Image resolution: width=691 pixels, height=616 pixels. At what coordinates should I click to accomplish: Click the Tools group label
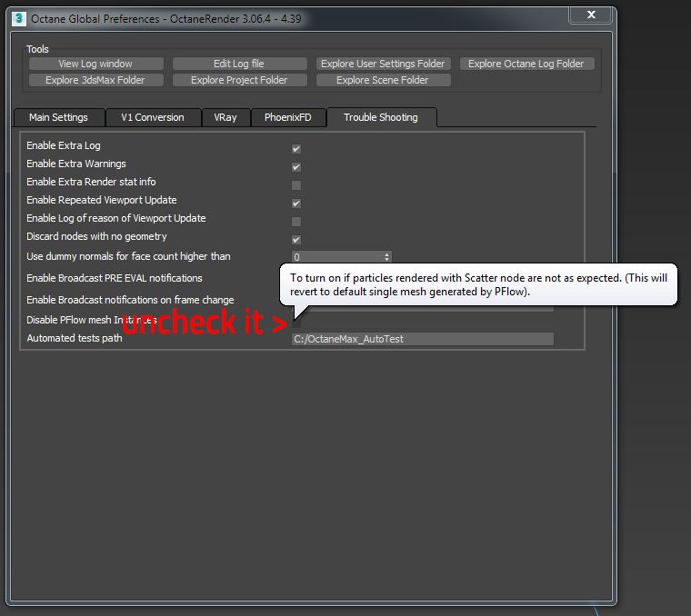tap(37, 49)
